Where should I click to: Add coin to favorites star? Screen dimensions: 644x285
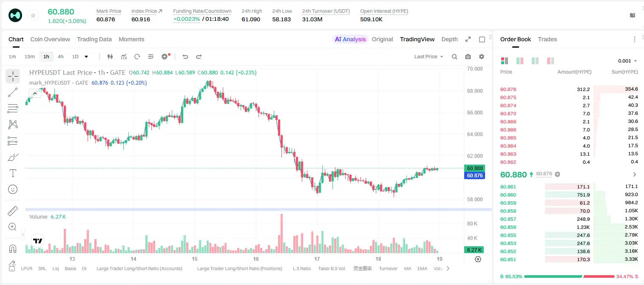(x=33, y=15)
